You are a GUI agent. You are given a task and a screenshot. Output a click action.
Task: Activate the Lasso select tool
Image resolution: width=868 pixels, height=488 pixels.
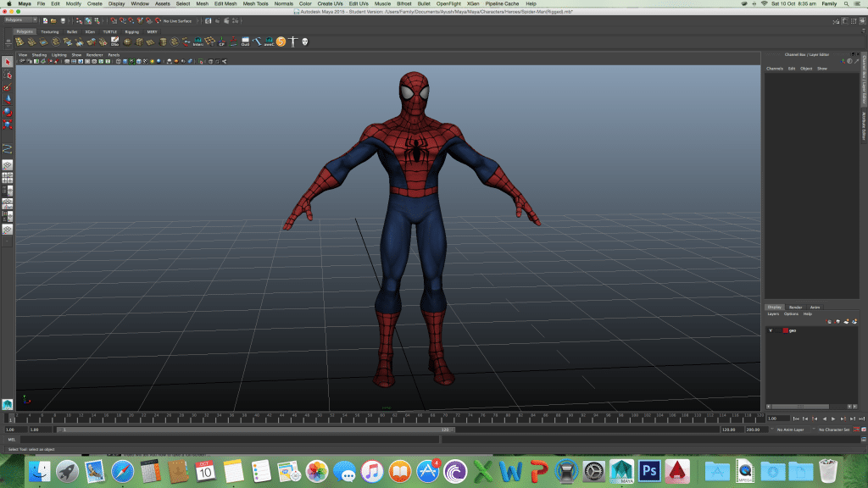click(x=7, y=75)
